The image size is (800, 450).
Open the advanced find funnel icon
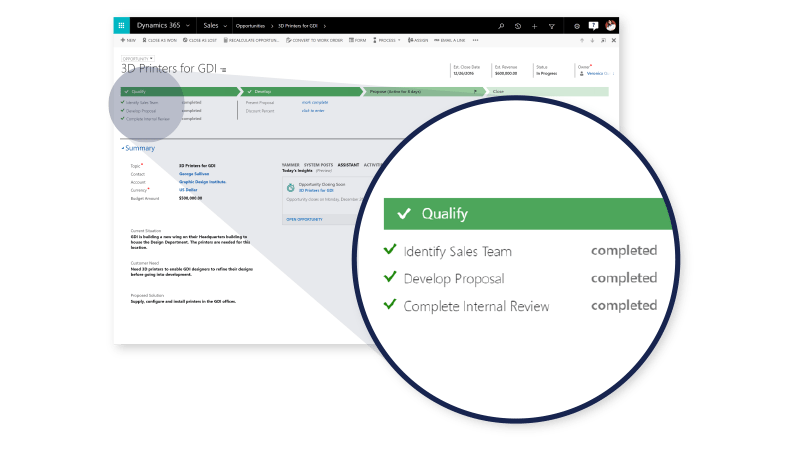[x=552, y=26]
